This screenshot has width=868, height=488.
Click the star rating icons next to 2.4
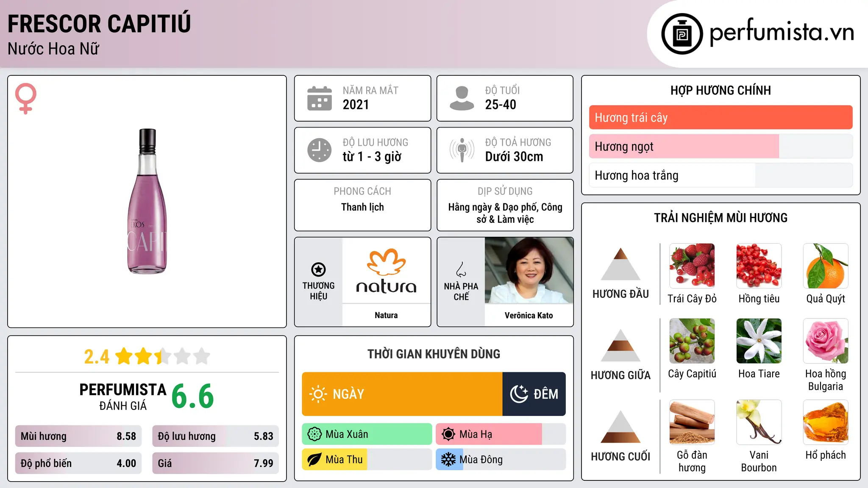[163, 356]
